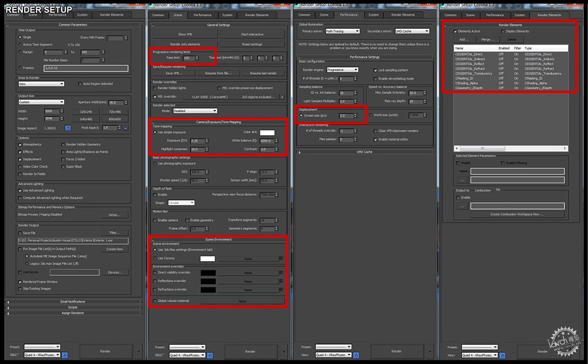588x364 pixels.
Task: Choose the 640x480 output preset
Action: tap(86, 119)
